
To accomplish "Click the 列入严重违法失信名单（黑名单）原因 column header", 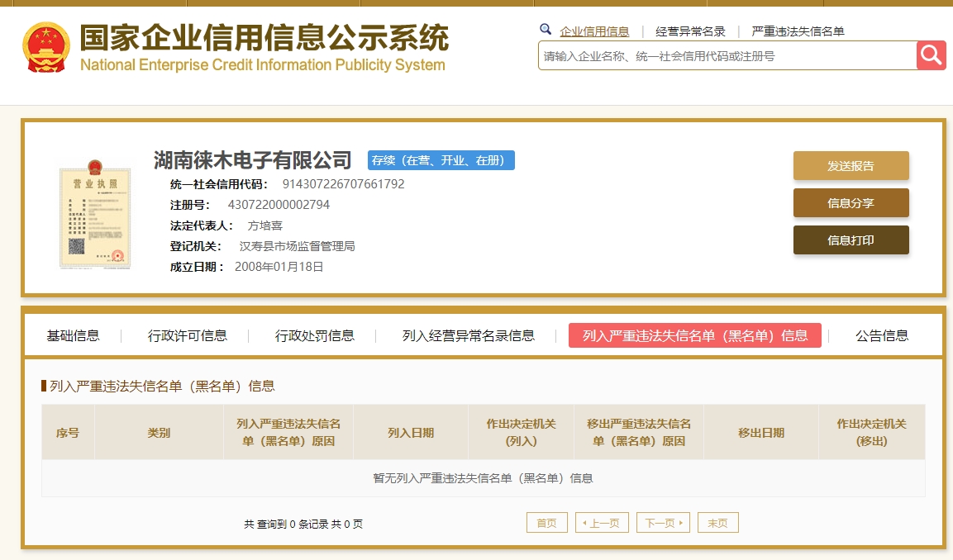I will pyautogui.click(x=288, y=433).
